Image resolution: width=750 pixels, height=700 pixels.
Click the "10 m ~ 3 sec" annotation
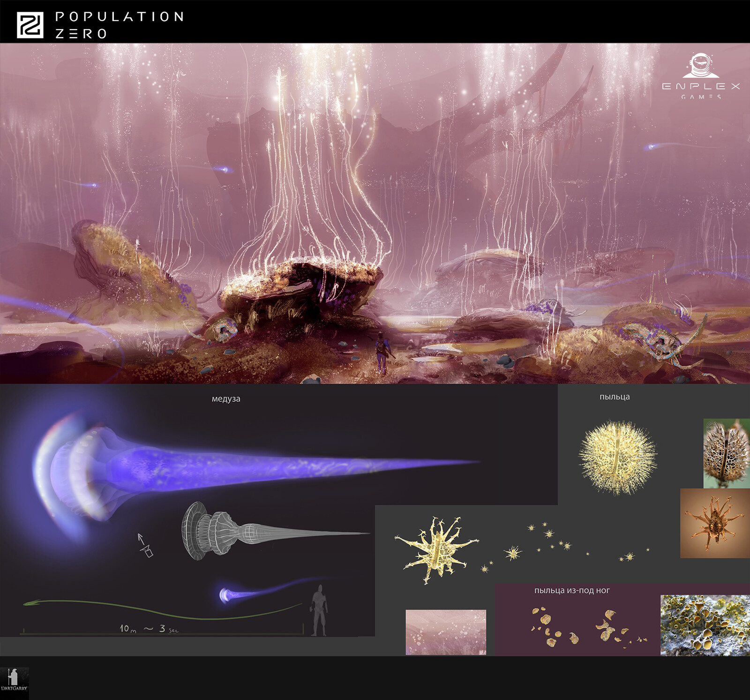pos(149,628)
